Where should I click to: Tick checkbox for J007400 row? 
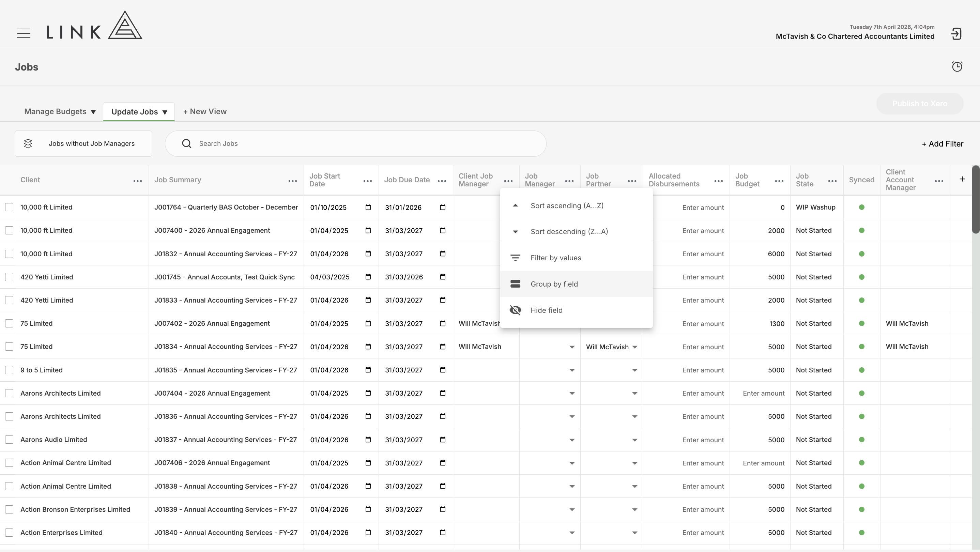tap(9, 231)
